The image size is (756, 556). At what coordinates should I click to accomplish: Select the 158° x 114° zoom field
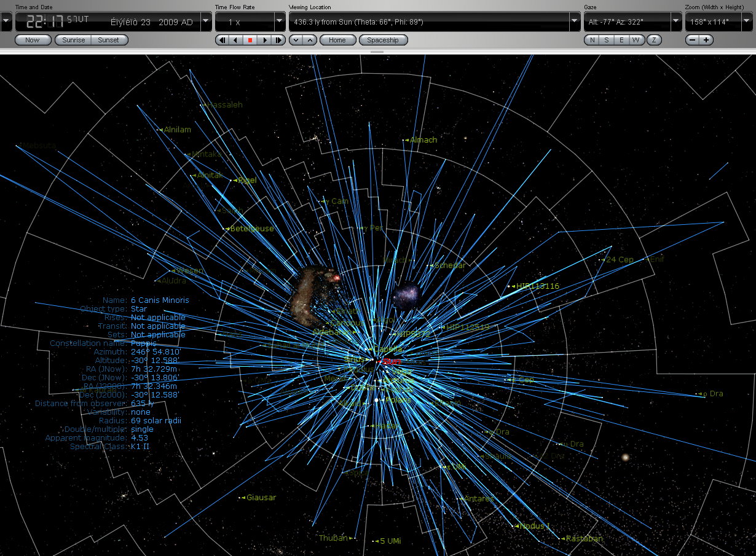[713, 22]
